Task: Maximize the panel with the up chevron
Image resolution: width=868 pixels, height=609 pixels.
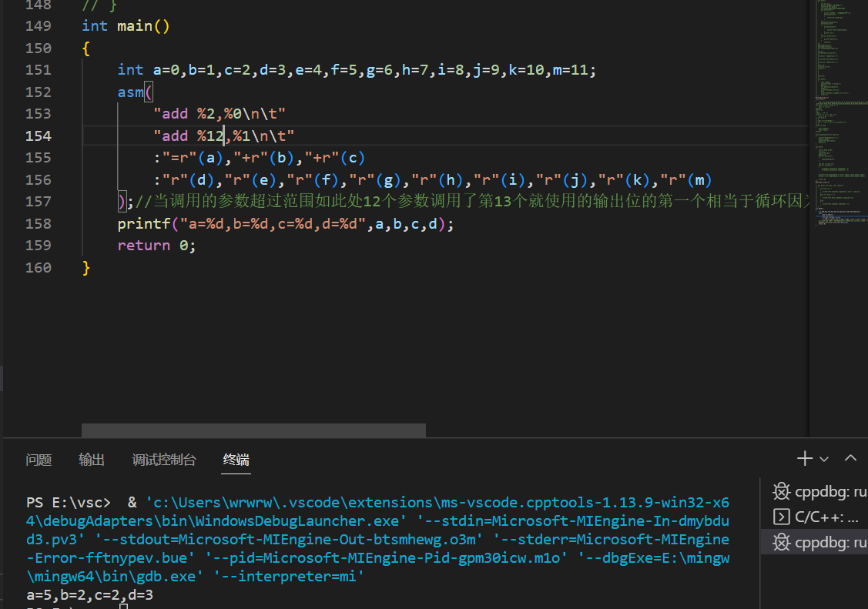Action: click(x=850, y=458)
